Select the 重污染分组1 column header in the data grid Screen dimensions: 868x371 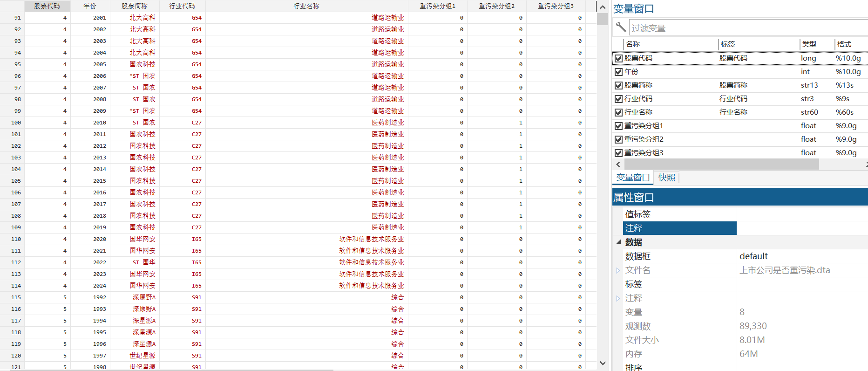tap(437, 6)
